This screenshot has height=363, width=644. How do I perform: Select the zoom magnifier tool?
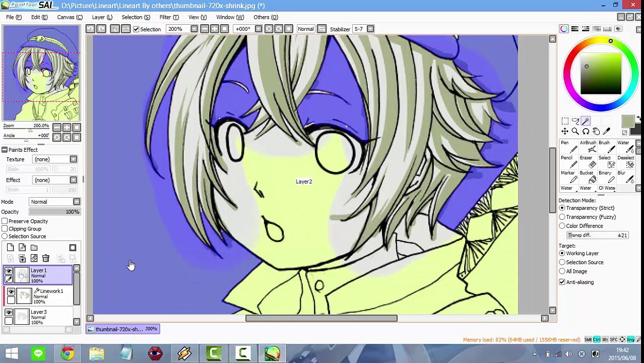click(x=575, y=132)
